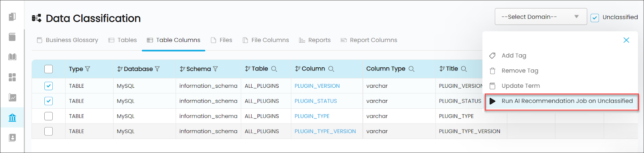Sort by Schema using its sort arrows
Screen dimensions: 644x153
[182, 69]
